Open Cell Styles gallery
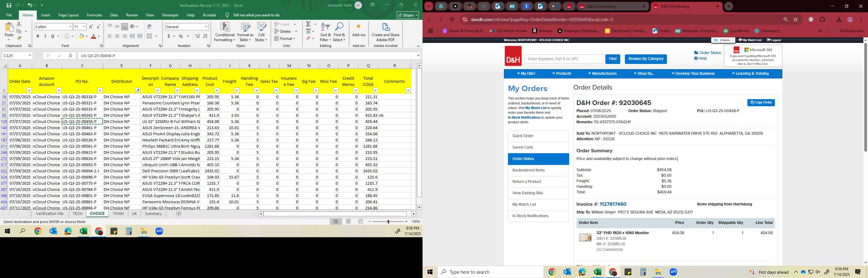The width and height of the screenshot is (868, 278). pyautogui.click(x=261, y=32)
